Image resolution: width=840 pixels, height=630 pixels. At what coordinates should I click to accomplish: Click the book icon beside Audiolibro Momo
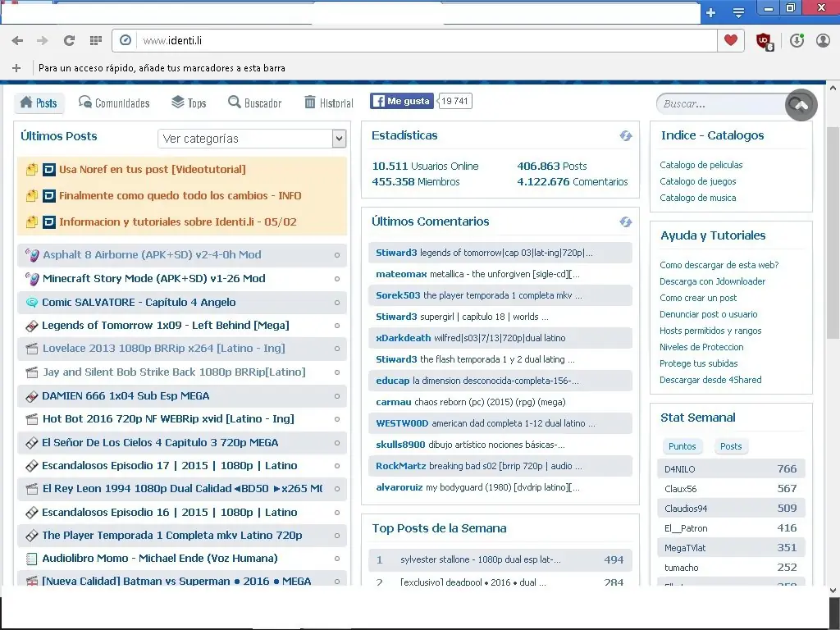tap(32, 559)
